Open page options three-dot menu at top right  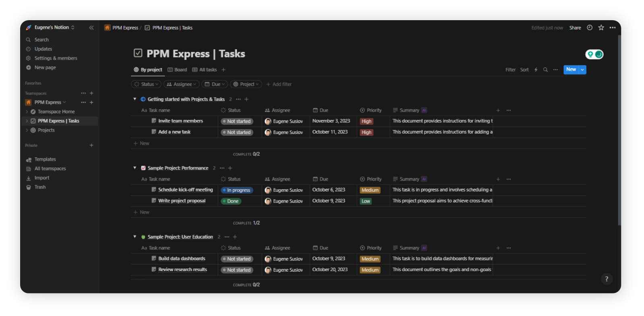[613, 28]
